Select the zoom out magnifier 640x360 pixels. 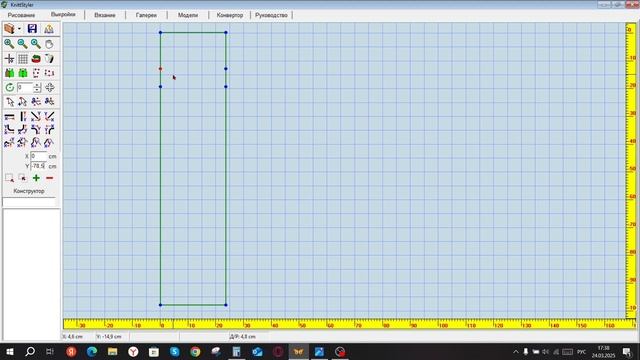pos(22,44)
